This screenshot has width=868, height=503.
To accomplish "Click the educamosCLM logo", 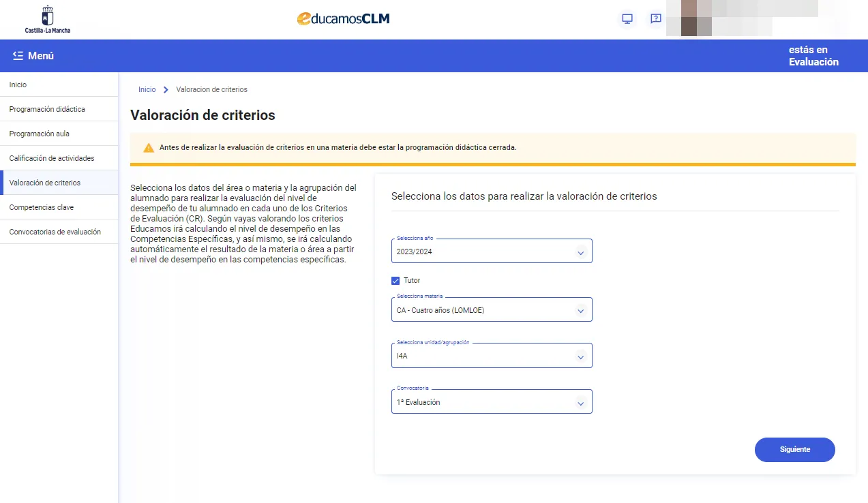I will coord(343,18).
